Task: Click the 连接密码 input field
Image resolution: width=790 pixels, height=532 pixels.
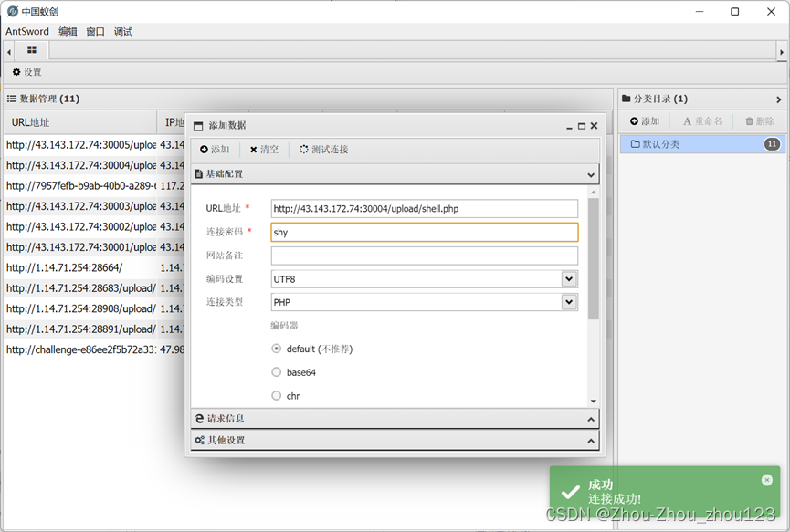Action: point(424,232)
